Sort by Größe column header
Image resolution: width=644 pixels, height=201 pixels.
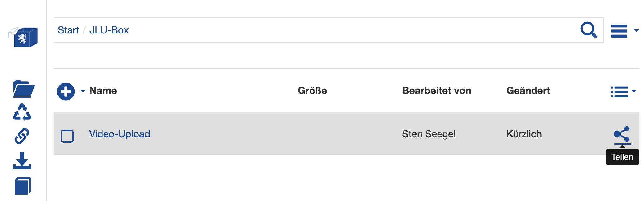click(312, 91)
